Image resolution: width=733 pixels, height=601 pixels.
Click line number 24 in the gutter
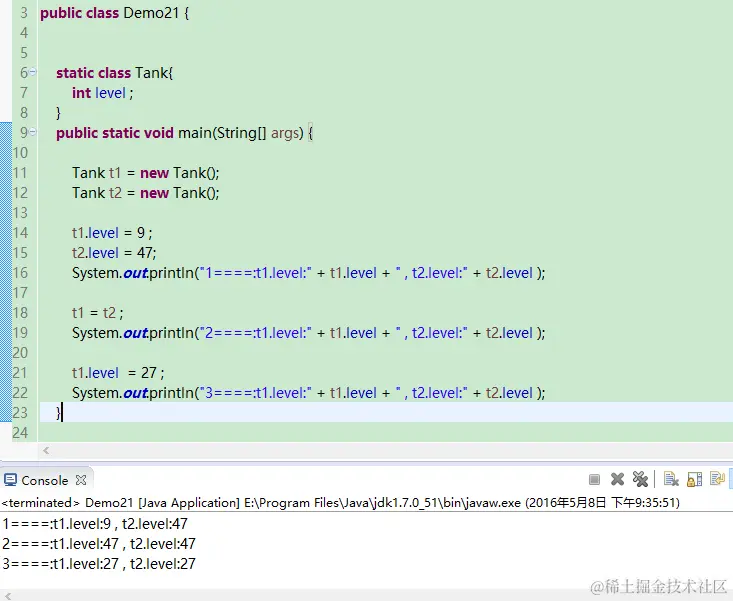coord(20,433)
